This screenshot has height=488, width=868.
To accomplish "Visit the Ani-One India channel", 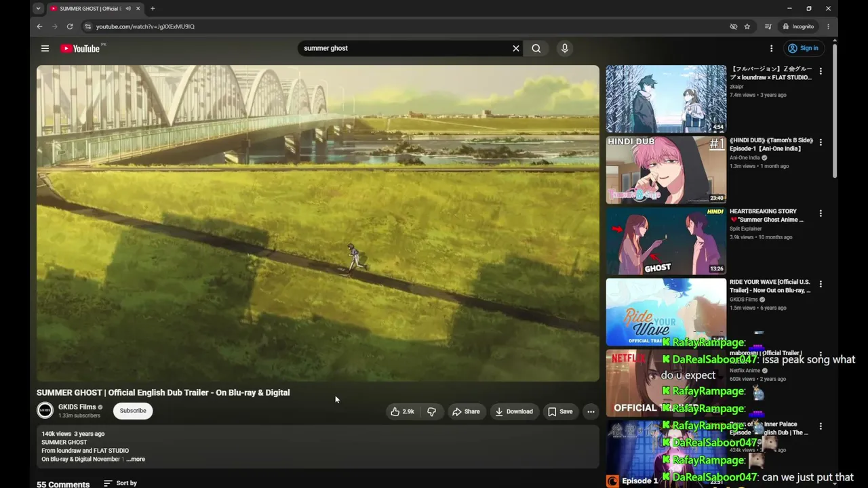I will [745, 158].
